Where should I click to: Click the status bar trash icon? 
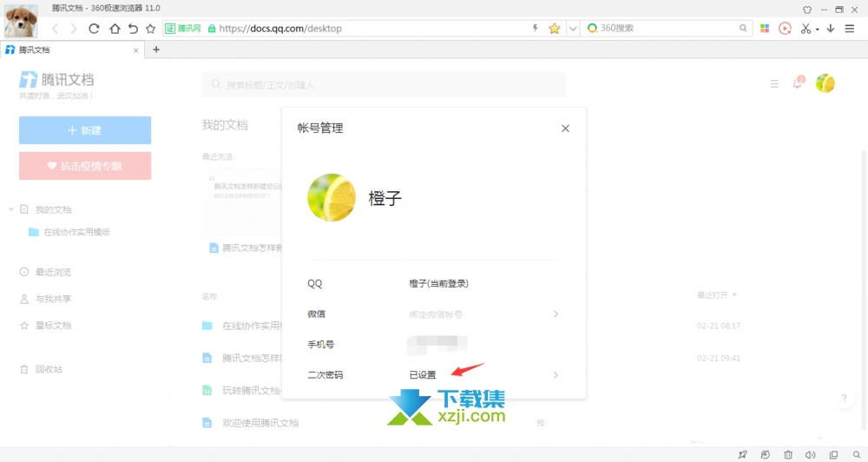[788, 455]
